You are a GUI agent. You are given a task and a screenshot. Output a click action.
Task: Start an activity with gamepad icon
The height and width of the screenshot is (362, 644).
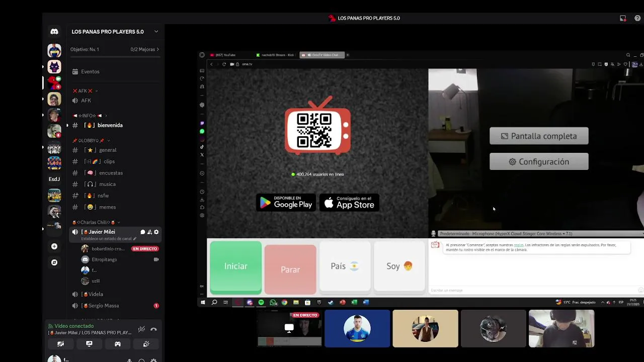click(x=118, y=344)
